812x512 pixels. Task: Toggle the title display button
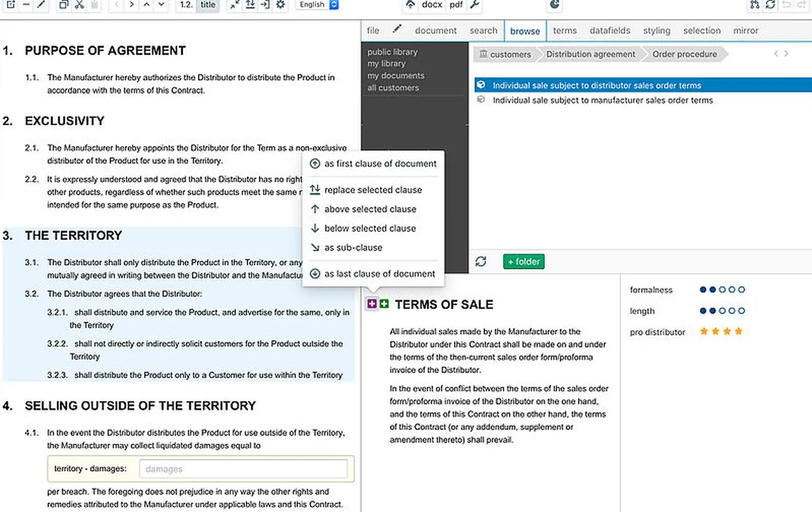(x=208, y=5)
